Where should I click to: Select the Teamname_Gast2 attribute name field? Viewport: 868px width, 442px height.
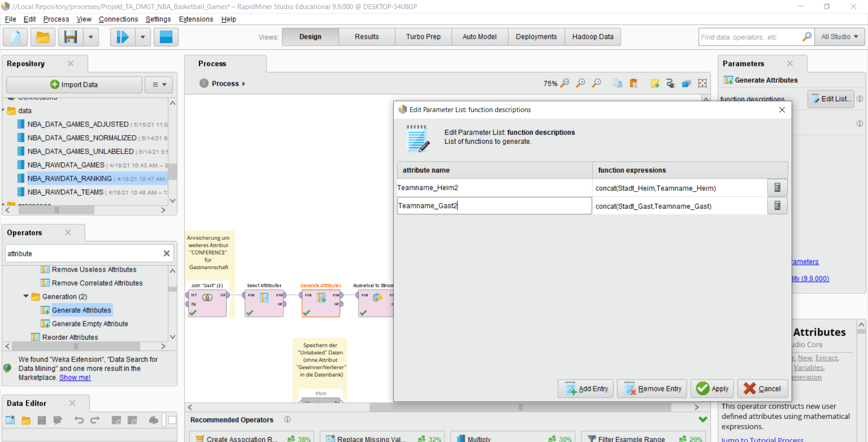(493, 206)
